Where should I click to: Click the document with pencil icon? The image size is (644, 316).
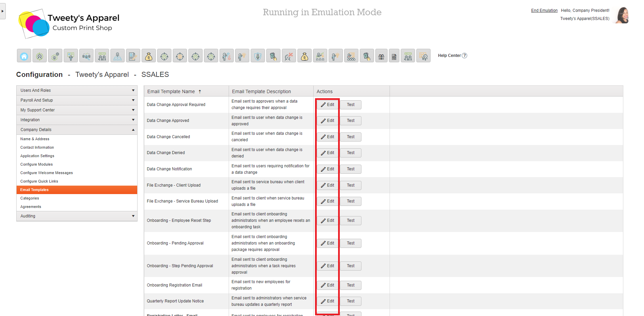pos(133,56)
